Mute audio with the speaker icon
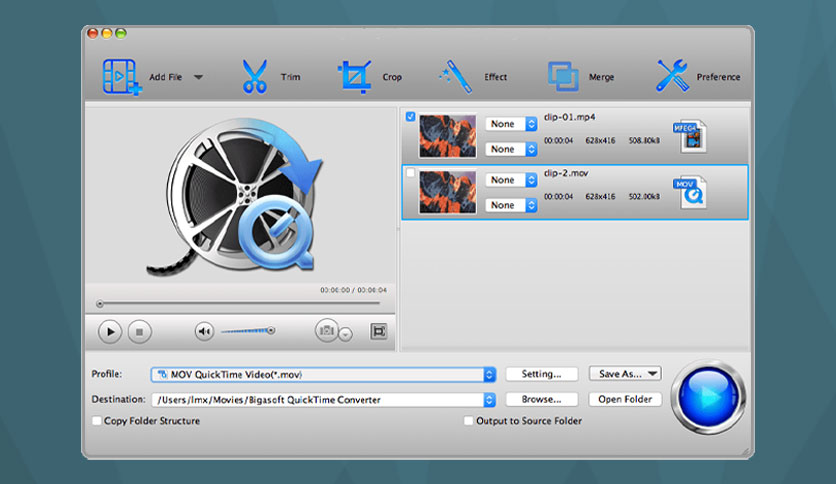 pyautogui.click(x=204, y=332)
